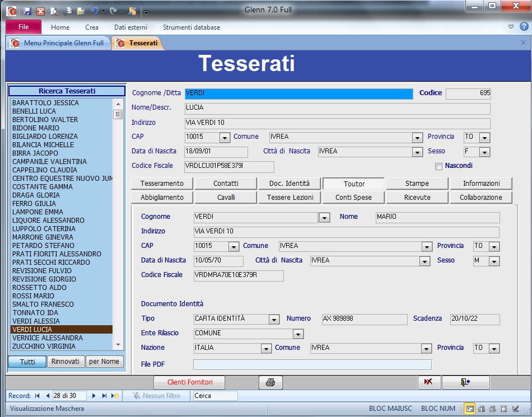Click the File PDF input field
The width and height of the screenshot is (532, 417).
[312, 365]
